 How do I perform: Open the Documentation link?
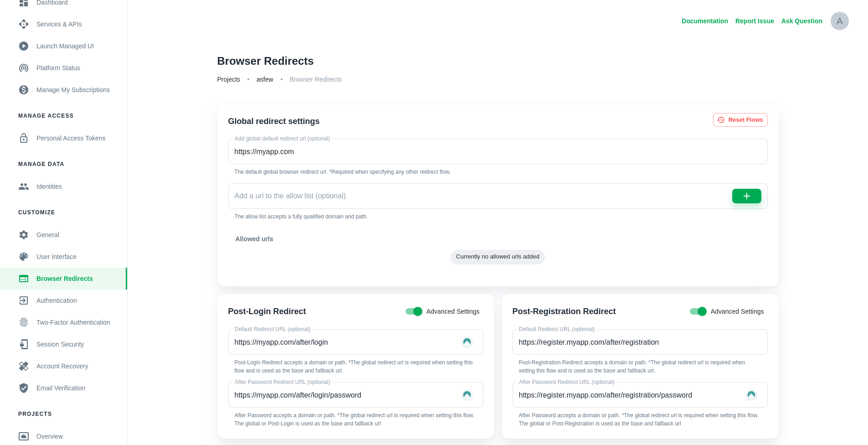(x=704, y=21)
